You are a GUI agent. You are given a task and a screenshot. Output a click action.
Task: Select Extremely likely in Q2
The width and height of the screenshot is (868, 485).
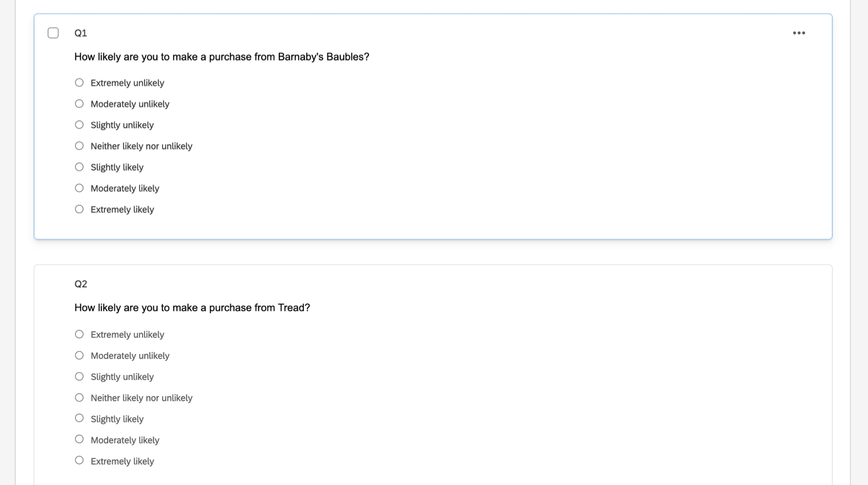[x=79, y=460]
